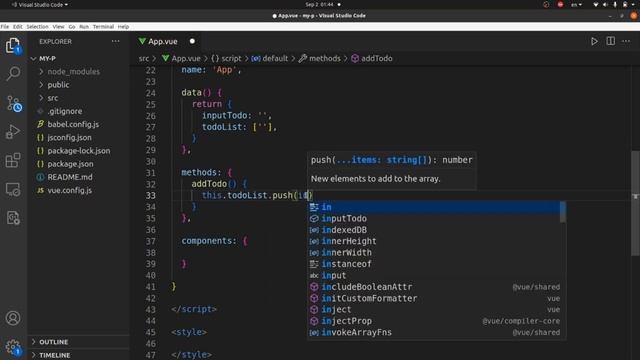This screenshot has width=640, height=360.
Task: Click the addTodo breadcrumb
Action: tap(372, 58)
